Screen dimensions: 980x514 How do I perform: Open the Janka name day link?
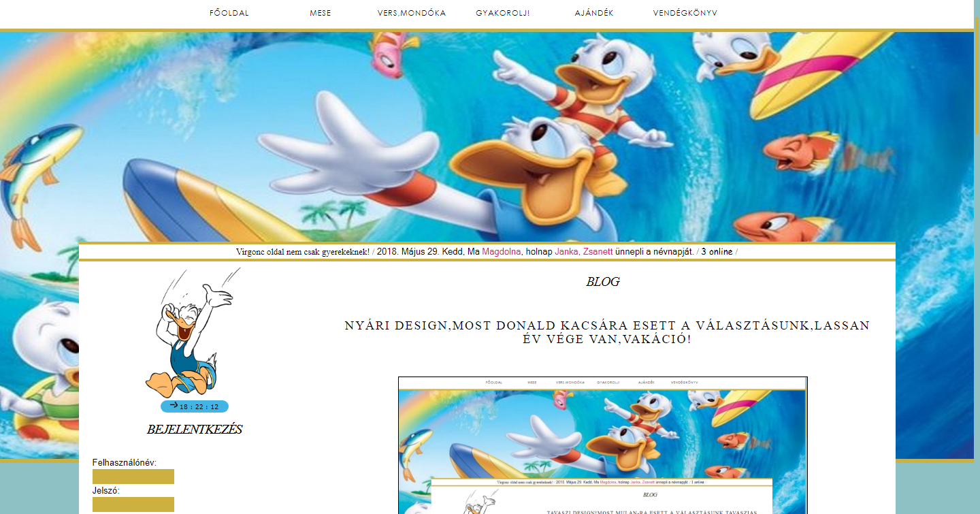pos(566,252)
